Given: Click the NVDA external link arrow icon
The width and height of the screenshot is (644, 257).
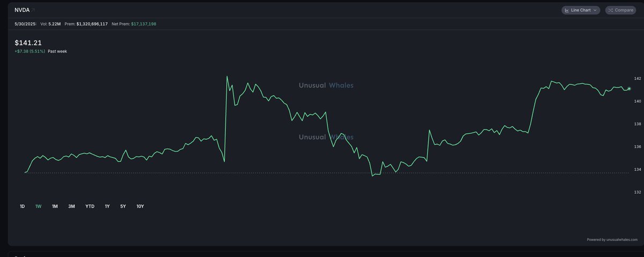Looking at the screenshot, I should [x=33, y=10].
